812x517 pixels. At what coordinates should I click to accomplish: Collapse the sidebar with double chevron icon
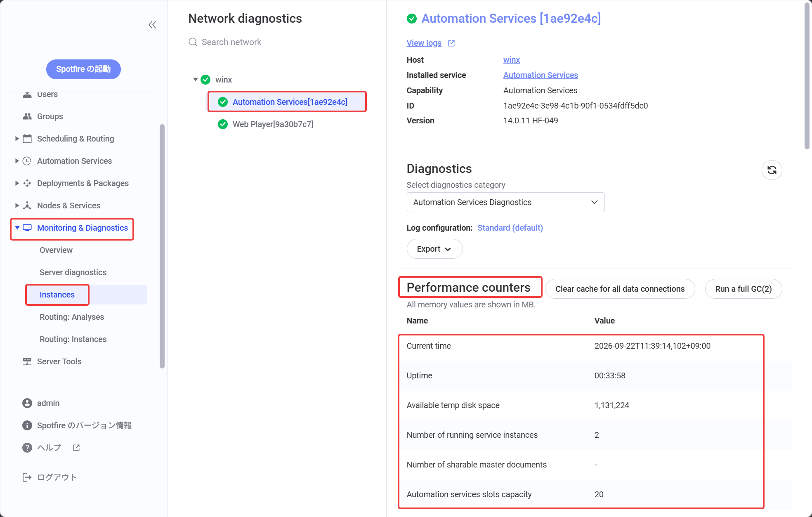click(x=152, y=25)
